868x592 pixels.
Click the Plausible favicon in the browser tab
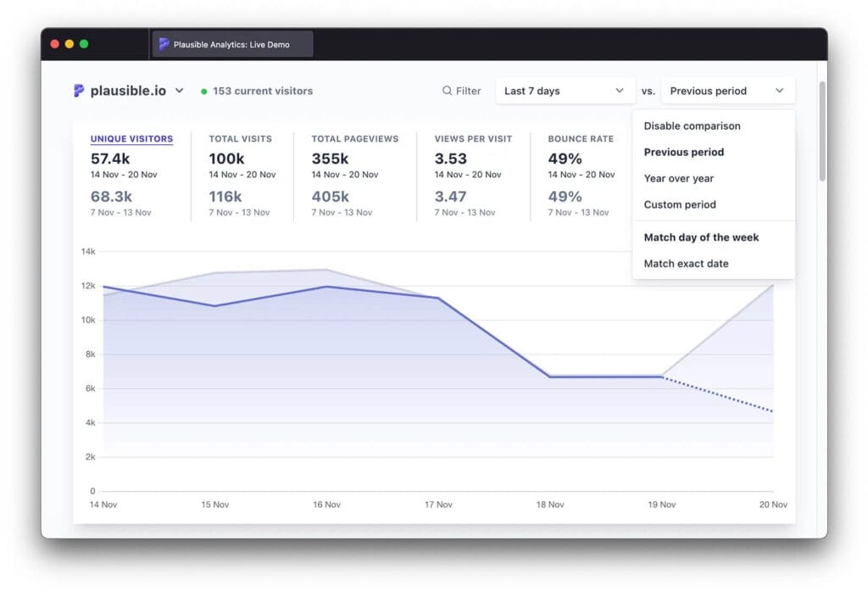(x=164, y=44)
